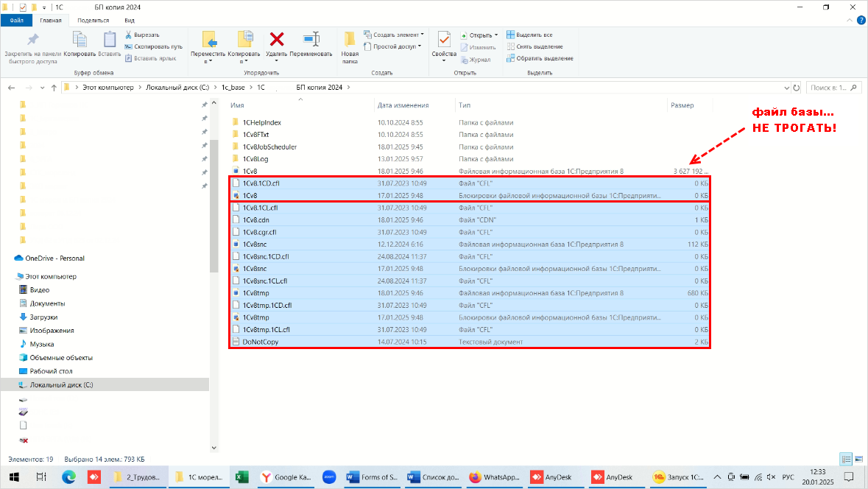Open Task View on taskbar
Viewport: 868px width, 489px height.
pyautogui.click(x=41, y=476)
